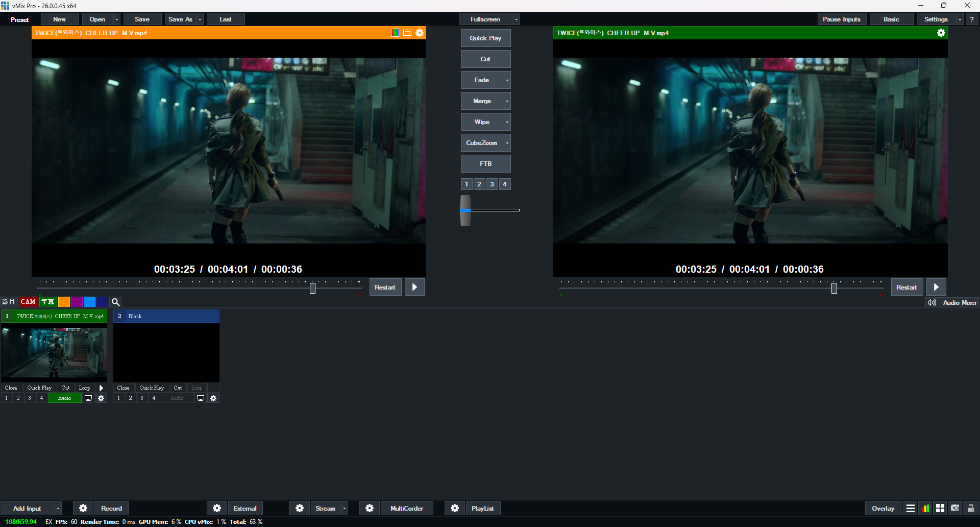The image size is (980, 527).
Task: Select the purple category tab
Action: [x=77, y=302]
